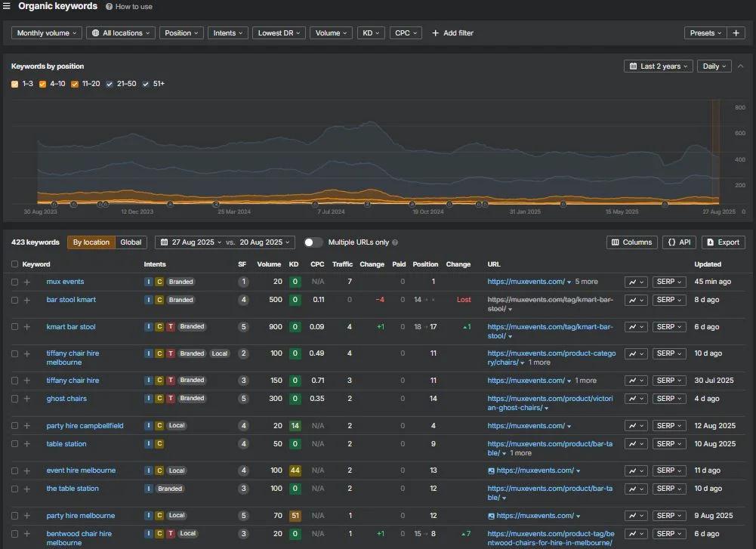756x549 pixels.
Task: Click the plus icon next to Presets
Action: coord(736,32)
